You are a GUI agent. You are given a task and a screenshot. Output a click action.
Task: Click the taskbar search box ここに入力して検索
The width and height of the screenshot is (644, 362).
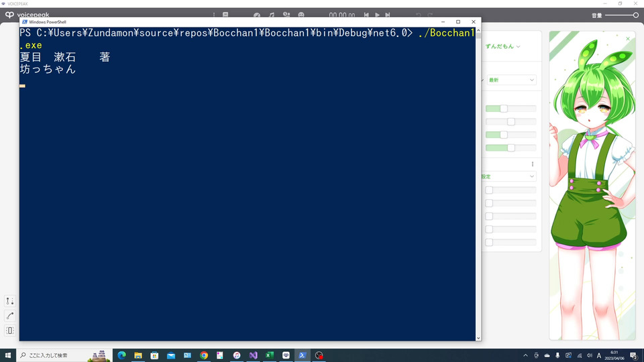64,355
